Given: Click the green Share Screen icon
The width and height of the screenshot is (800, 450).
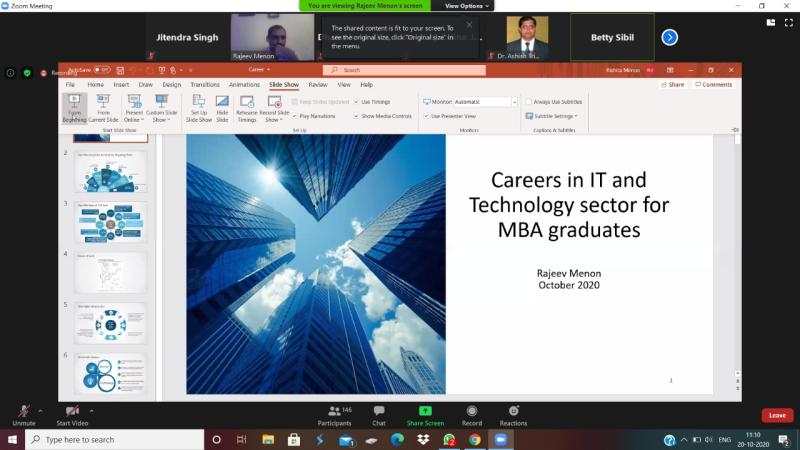Looking at the screenshot, I should (x=425, y=411).
